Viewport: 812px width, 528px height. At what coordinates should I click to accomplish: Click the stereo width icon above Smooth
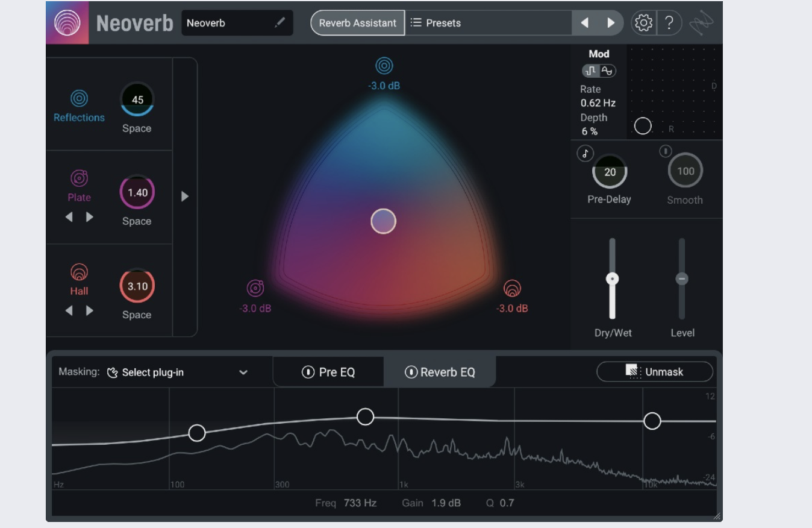tap(666, 151)
